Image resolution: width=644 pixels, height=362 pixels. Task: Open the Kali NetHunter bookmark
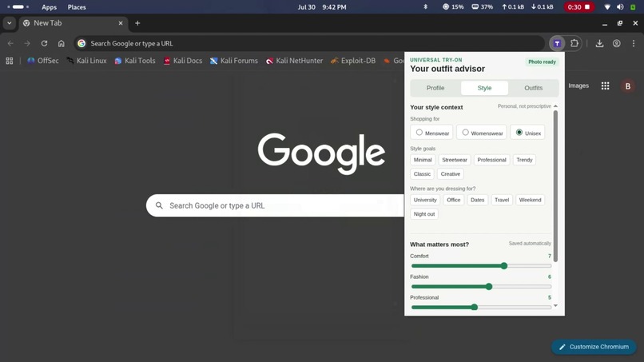point(294,61)
